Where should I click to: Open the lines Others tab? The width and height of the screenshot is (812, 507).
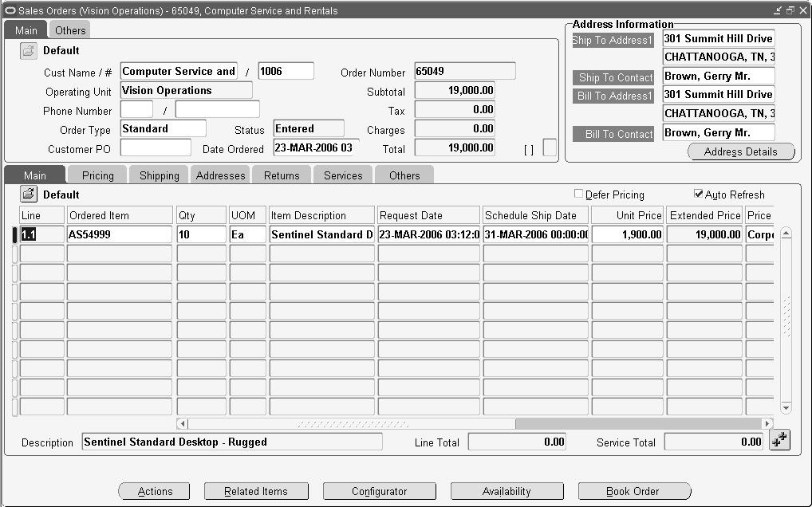tap(404, 175)
